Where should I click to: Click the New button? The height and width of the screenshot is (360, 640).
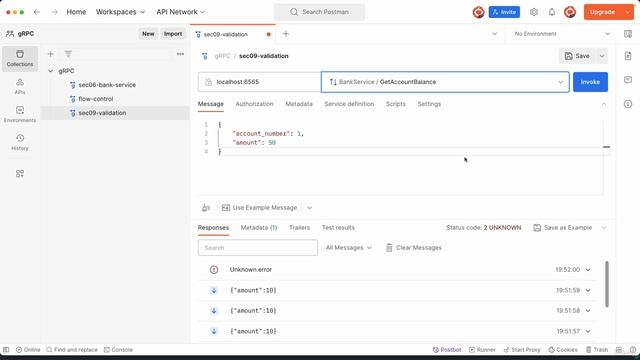[x=148, y=34]
